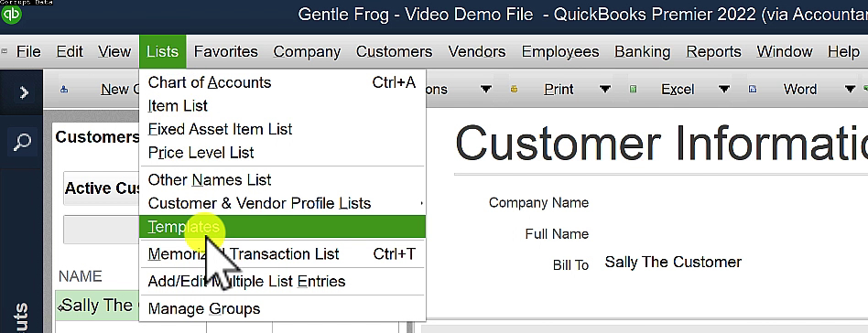
Task: Expand Customer & Vendor Profile Lists submenu
Action: 283,203
